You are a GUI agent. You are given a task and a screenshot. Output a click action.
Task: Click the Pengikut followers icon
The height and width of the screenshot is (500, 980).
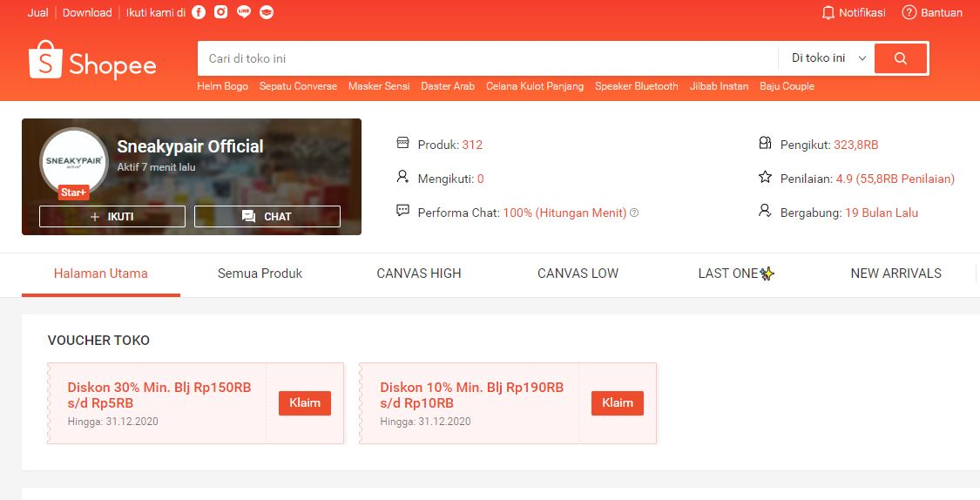tap(765, 143)
